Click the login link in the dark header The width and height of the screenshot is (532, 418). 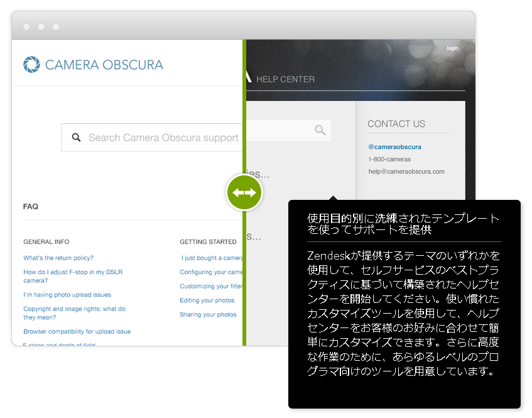452,48
